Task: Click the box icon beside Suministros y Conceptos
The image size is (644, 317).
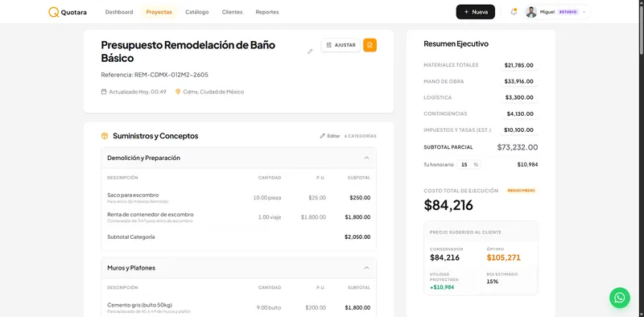Action: point(105,136)
